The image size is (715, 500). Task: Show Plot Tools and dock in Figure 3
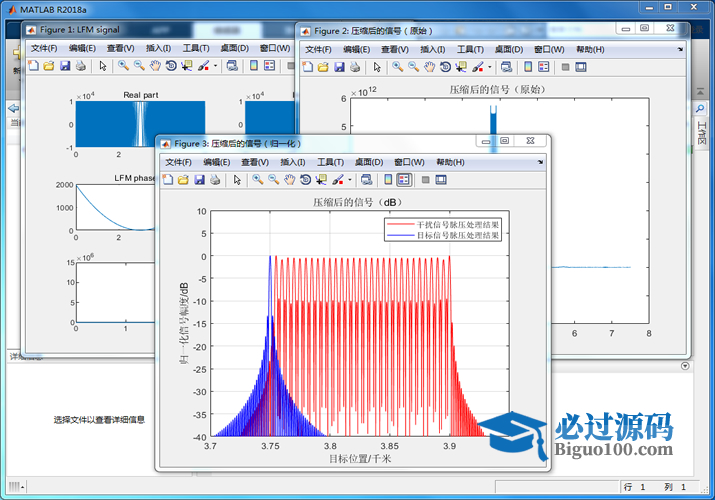(x=441, y=180)
